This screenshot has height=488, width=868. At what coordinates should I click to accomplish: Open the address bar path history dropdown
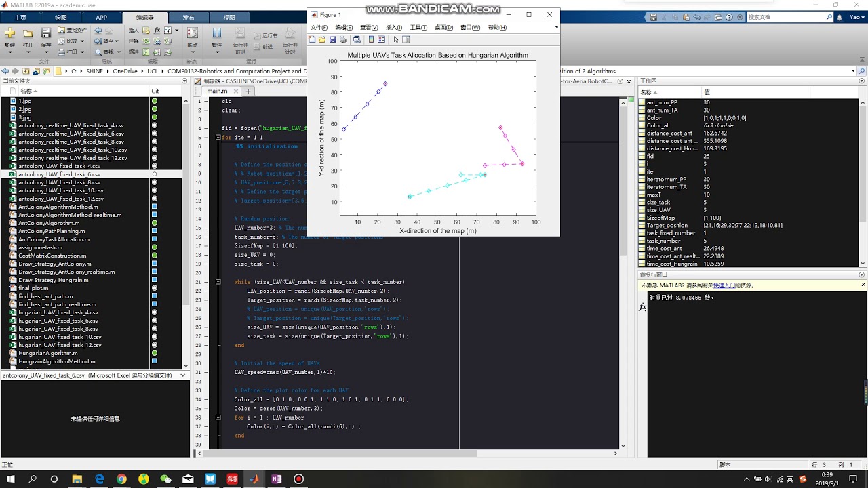[x=852, y=71]
